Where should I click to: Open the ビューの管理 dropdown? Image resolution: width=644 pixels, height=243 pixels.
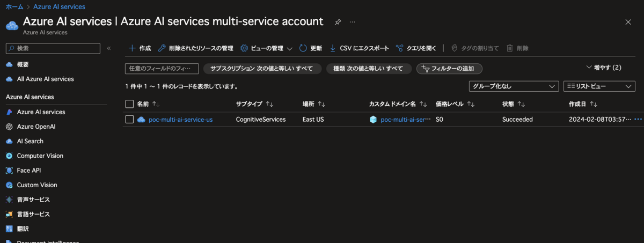click(266, 48)
